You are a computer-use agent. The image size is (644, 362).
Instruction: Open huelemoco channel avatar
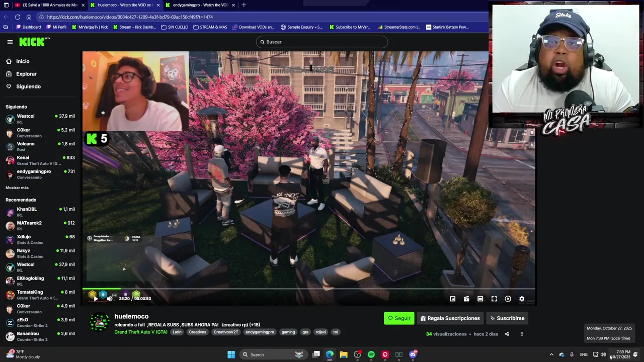coord(100,322)
